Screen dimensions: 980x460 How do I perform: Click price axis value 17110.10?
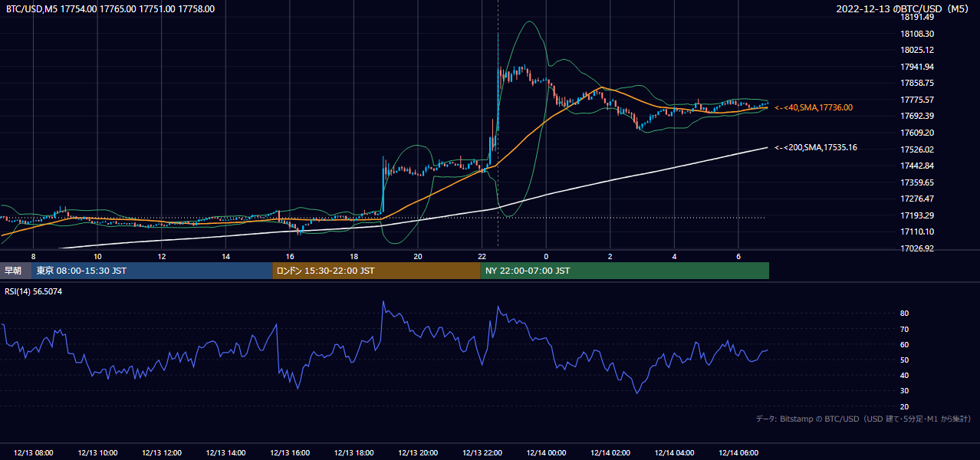coord(917,232)
